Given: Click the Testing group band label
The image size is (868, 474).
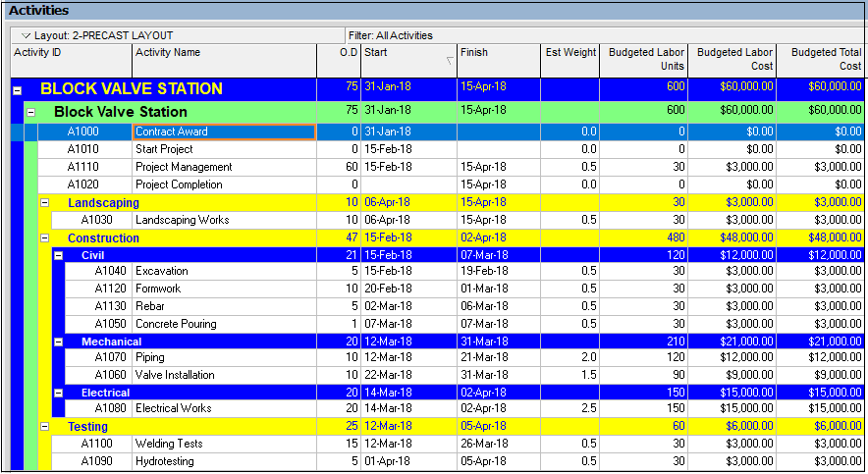Looking at the screenshot, I should tap(87, 427).
